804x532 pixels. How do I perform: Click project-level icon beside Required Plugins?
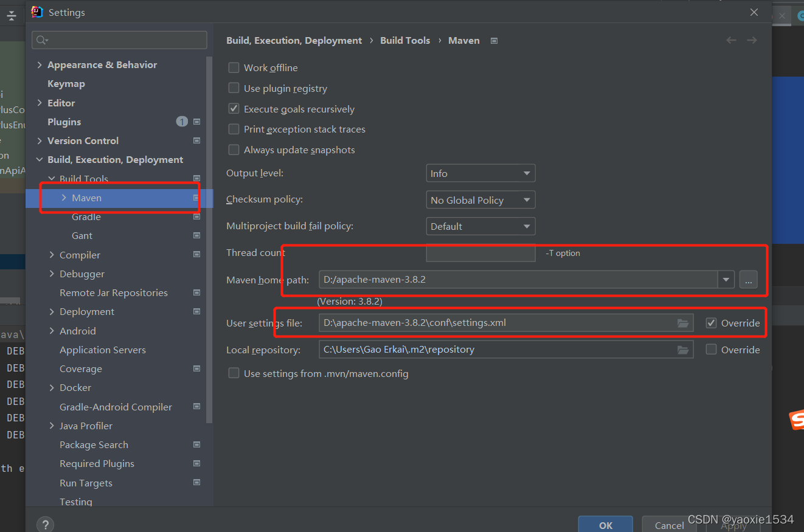(196, 463)
